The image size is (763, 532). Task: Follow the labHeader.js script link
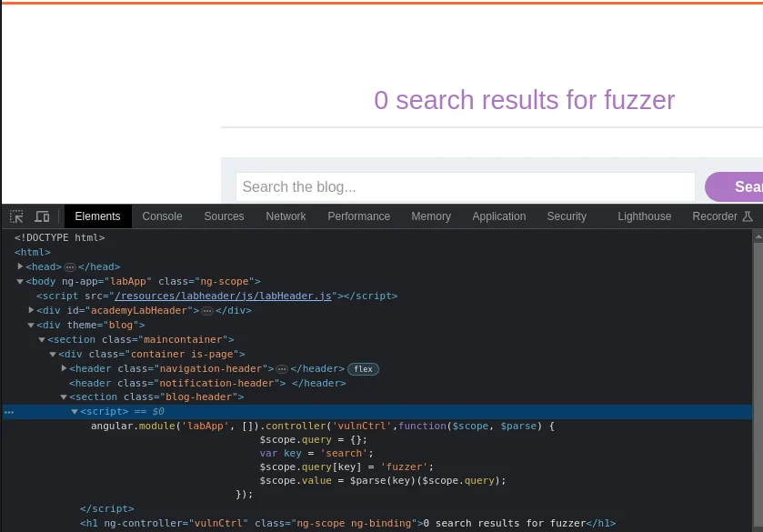tap(223, 296)
